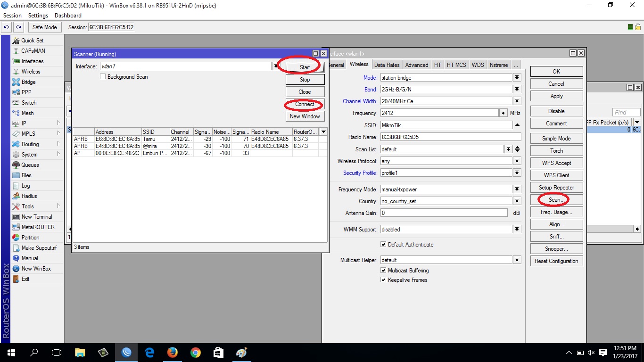Click Apply in the Interface dialog
The width and height of the screenshot is (644, 362).
[x=557, y=96]
